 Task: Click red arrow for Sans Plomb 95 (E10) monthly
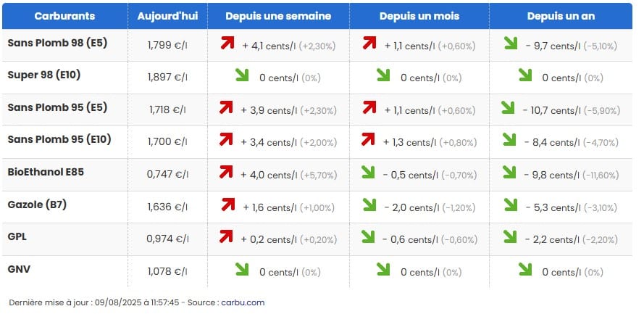(x=368, y=140)
